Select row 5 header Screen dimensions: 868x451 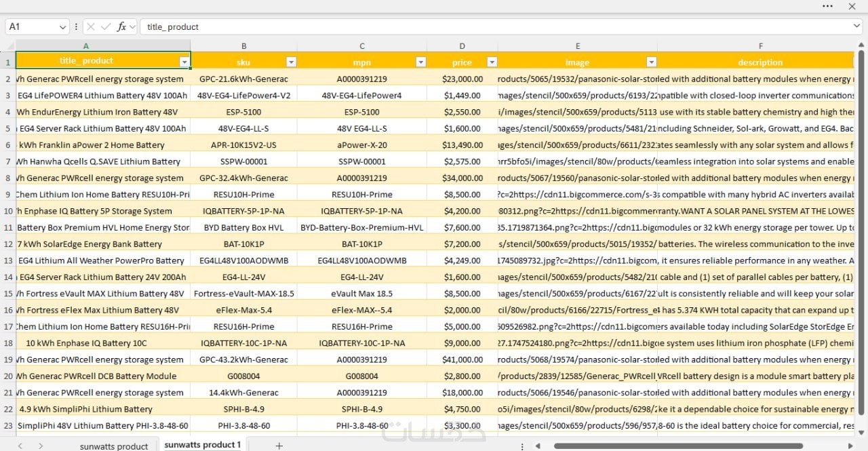[7, 128]
